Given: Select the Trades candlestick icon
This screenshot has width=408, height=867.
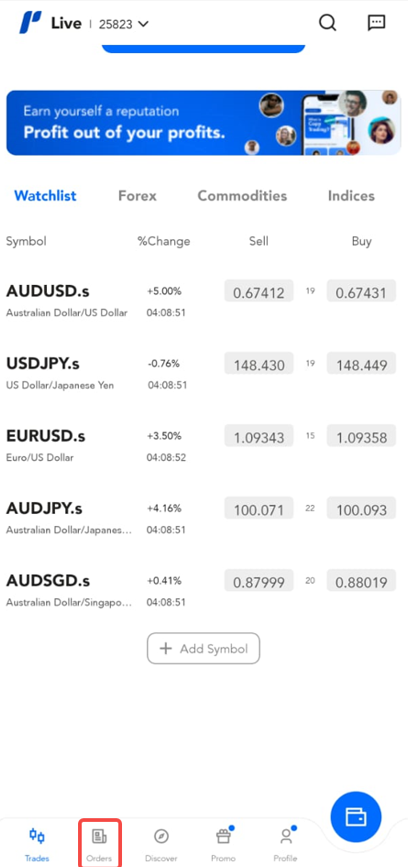Looking at the screenshot, I should 37,835.
